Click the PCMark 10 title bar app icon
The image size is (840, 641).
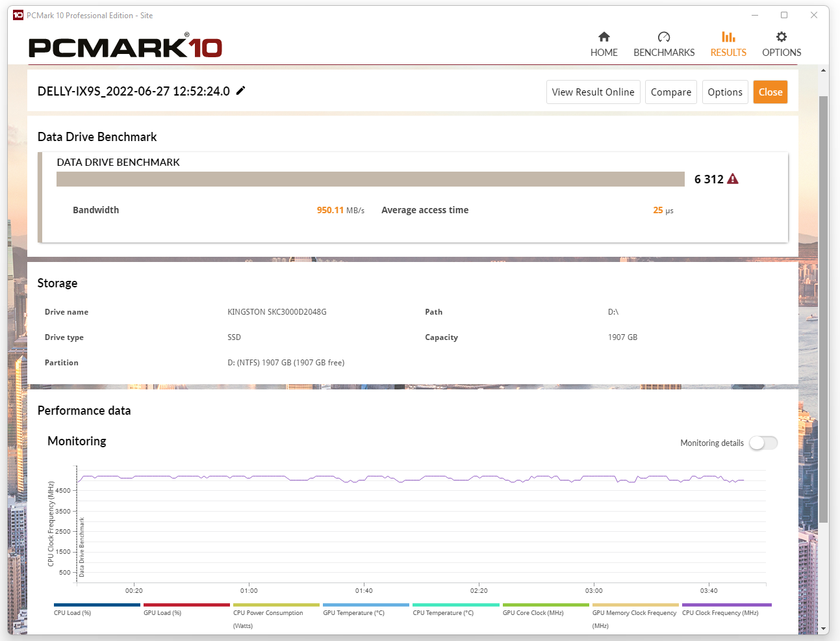(18, 15)
